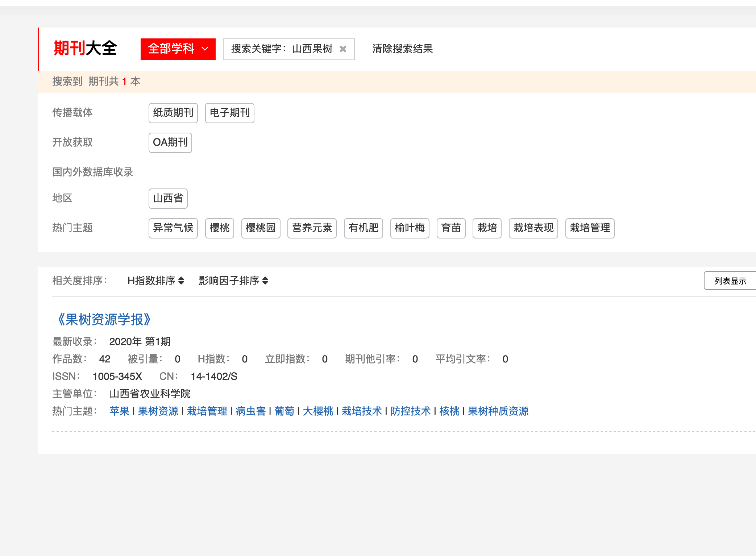756x556 pixels.
Task: Click the CN value 14-1402/S
Action: click(x=214, y=376)
